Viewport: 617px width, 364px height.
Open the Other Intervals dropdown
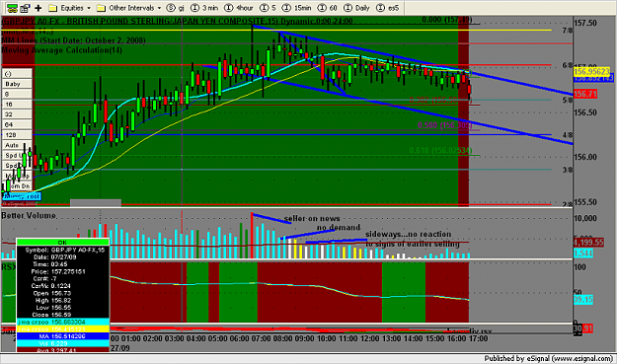129,8
